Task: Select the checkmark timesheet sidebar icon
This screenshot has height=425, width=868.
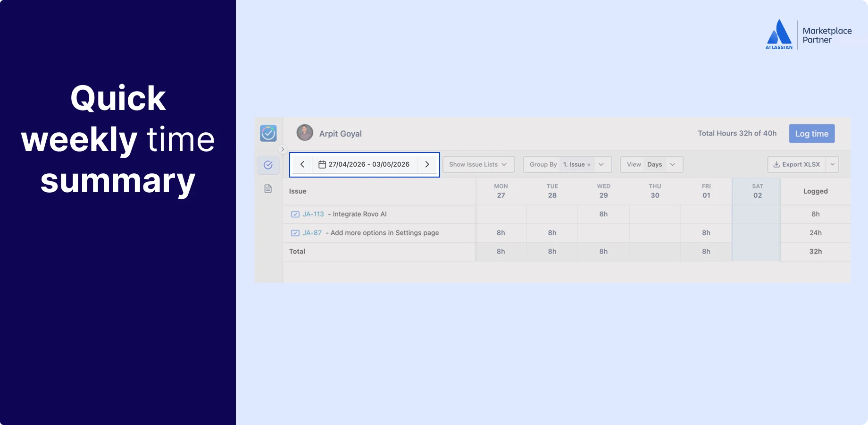Action: coord(268,165)
